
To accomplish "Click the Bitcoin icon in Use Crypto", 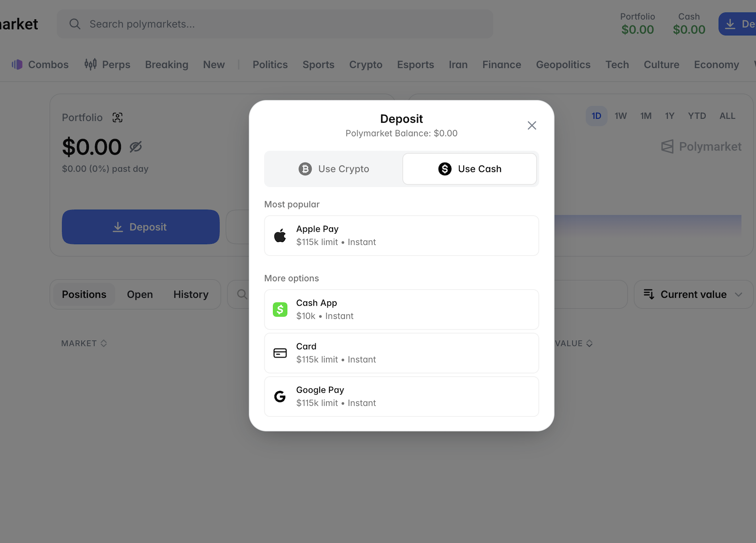I will 305,169.
